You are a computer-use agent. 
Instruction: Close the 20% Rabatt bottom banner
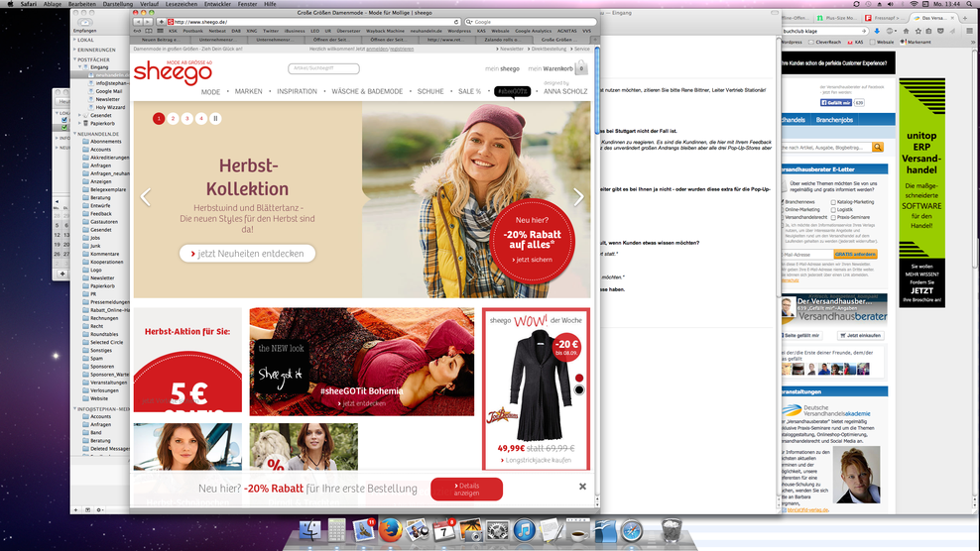[x=582, y=486]
